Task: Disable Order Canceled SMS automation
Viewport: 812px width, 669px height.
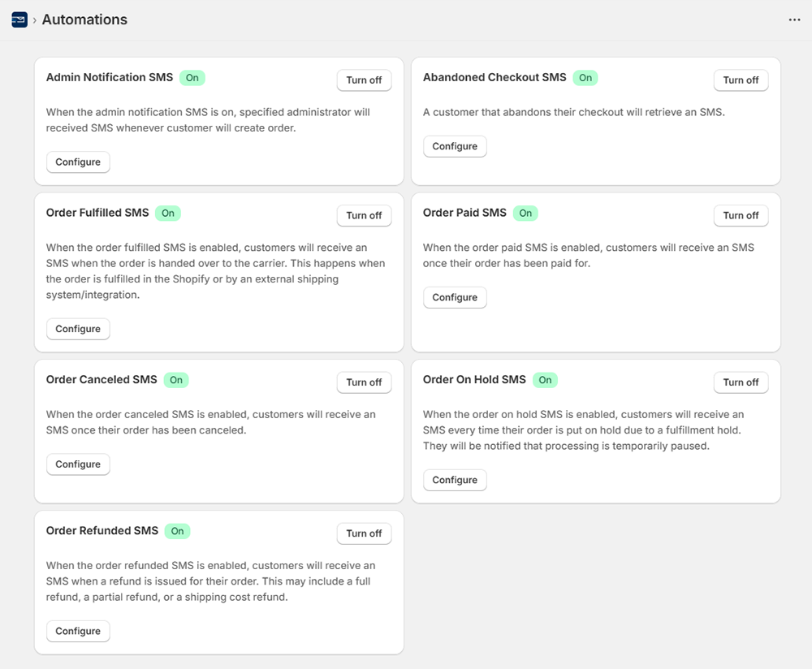Action: [x=364, y=382]
